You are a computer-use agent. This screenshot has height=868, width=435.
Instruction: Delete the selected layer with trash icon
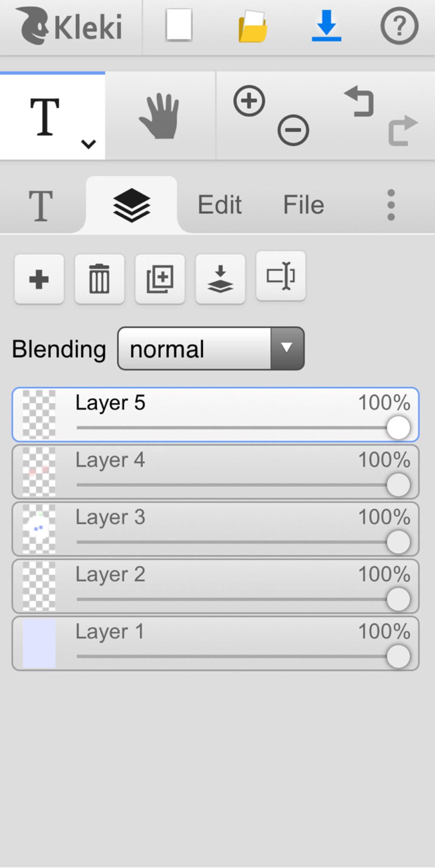(x=99, y=279)
